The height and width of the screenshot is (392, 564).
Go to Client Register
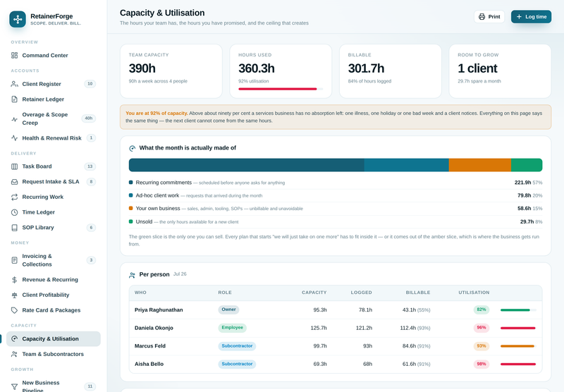tap(54, 84)
